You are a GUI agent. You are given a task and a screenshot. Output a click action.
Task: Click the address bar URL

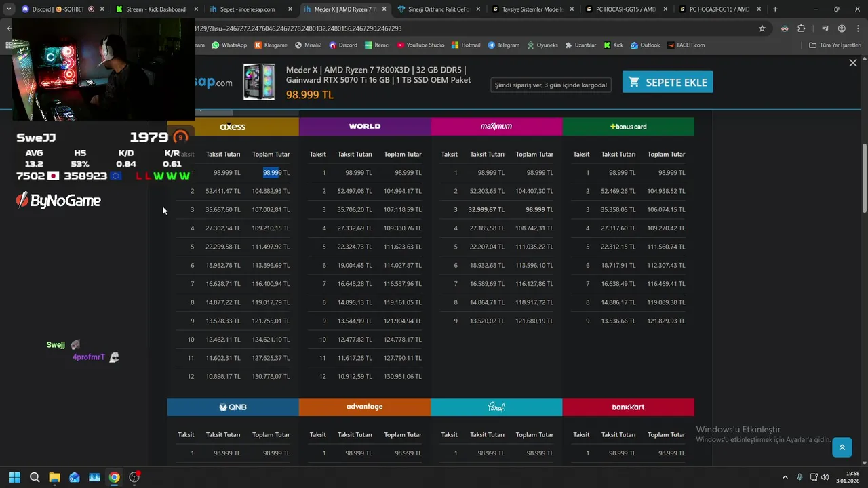298,28
